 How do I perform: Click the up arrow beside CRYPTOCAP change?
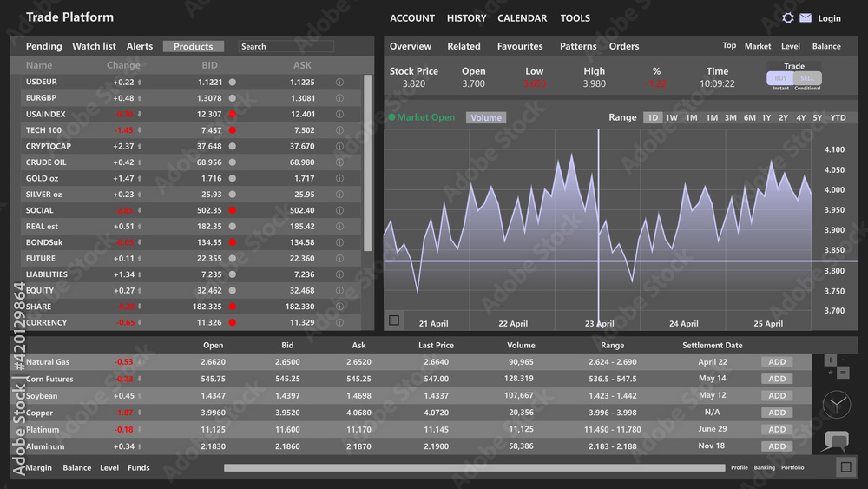[x=140, y=146]
